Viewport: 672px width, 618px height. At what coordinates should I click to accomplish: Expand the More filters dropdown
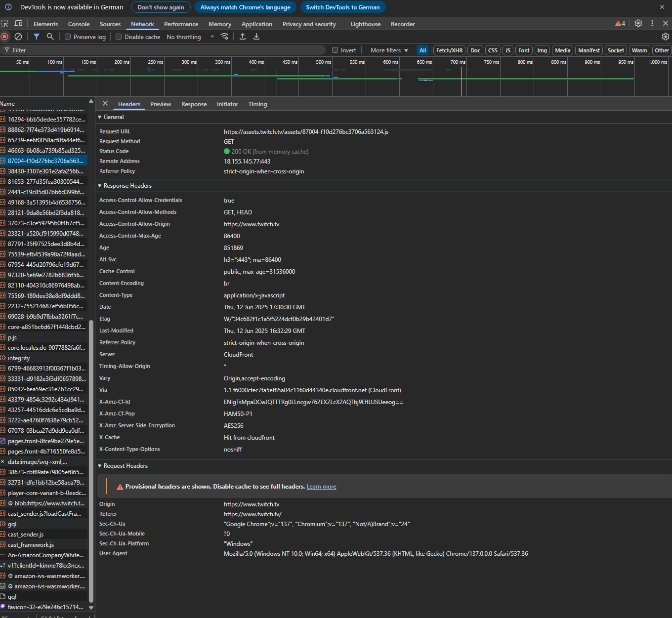pos(389,50)
